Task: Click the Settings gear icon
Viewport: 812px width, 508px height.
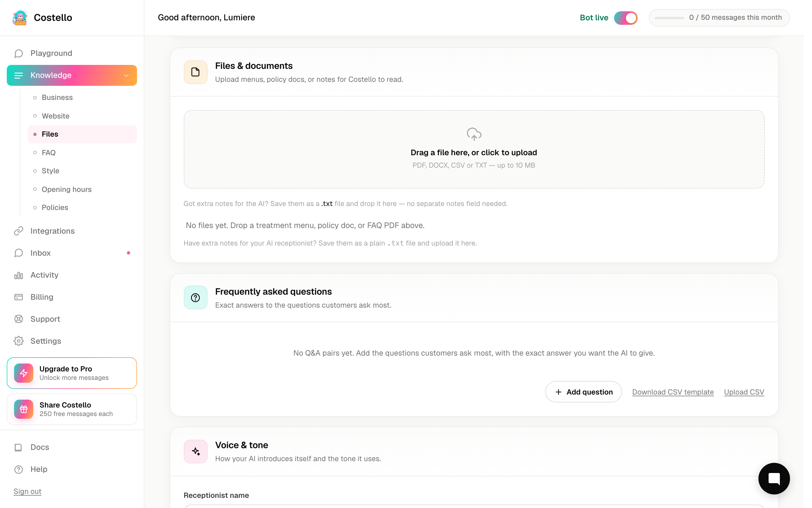Action: pos(18,341)
